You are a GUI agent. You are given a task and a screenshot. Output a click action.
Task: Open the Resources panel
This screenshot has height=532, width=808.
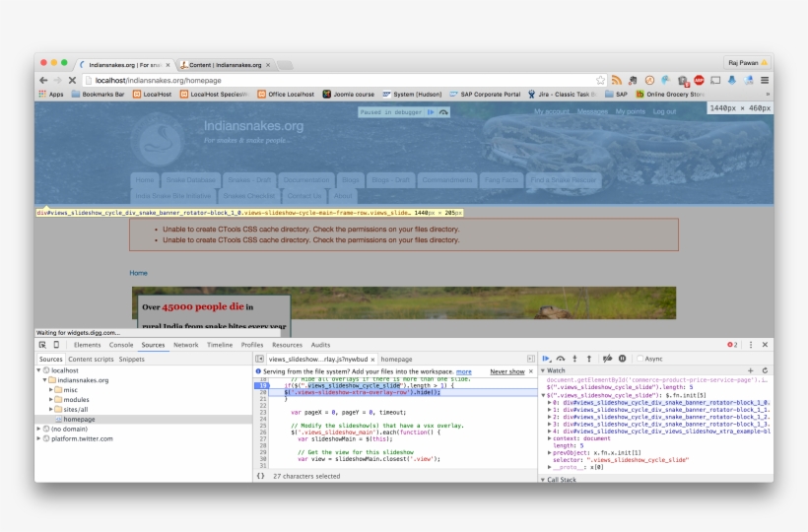287,345
